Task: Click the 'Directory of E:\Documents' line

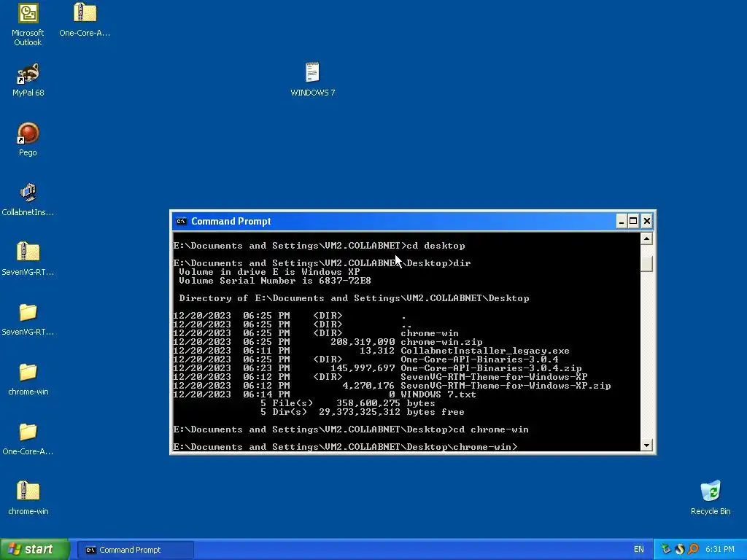Action: (x=354, y=298)
